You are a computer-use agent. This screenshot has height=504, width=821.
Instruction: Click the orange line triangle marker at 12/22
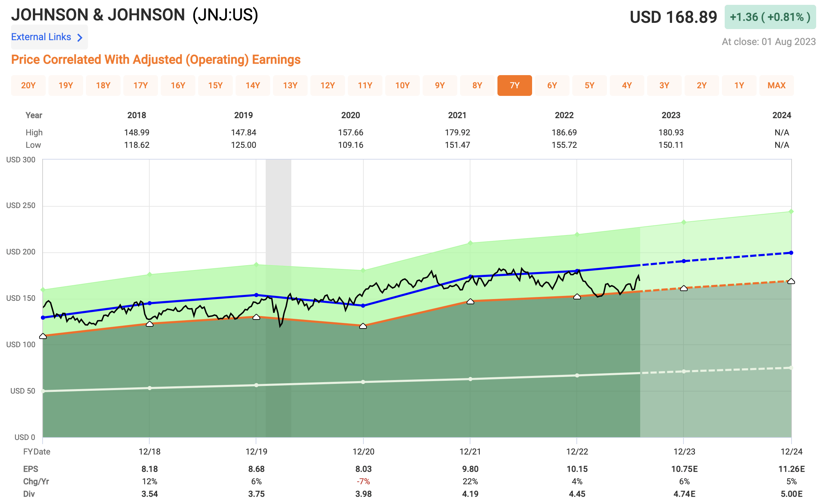[577, 297]
